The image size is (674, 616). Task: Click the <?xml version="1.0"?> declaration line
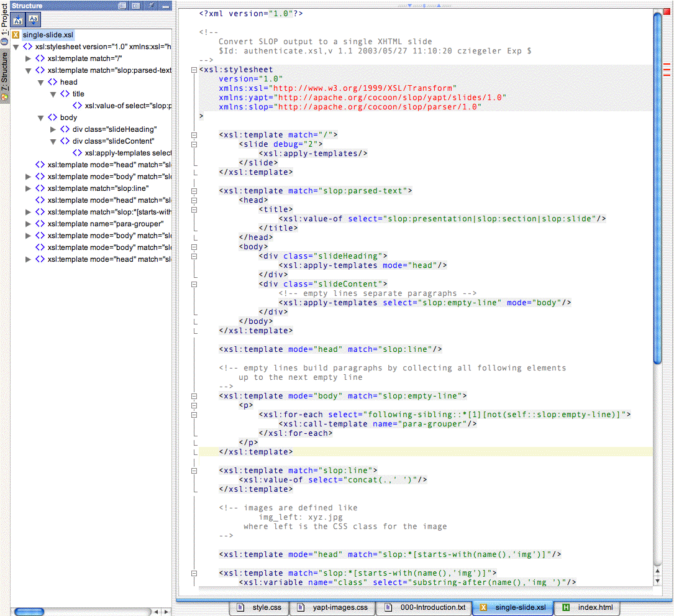click(251, 14)
